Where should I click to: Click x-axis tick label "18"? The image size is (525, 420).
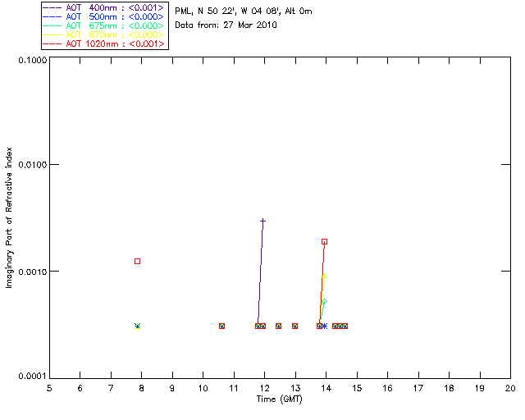449,388
